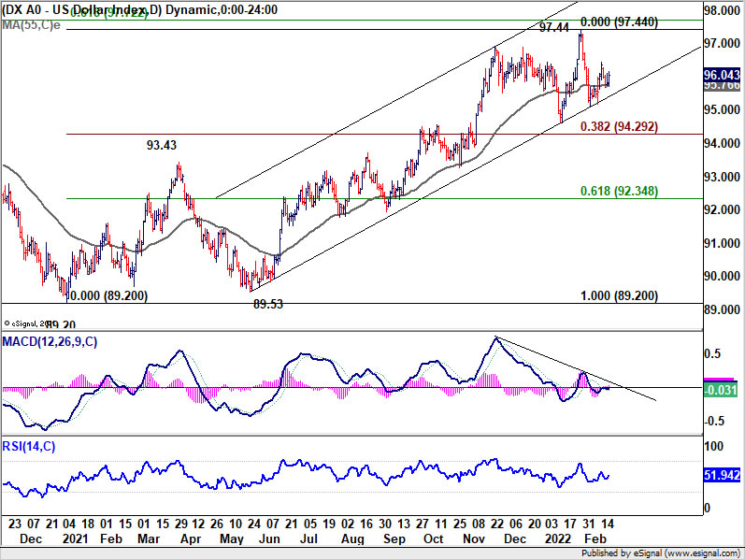Select Fibonacci label 0.618 (92.348)
Image resolution: width=745 pixels, height=560 pixels.
click(x=619, y=191)
